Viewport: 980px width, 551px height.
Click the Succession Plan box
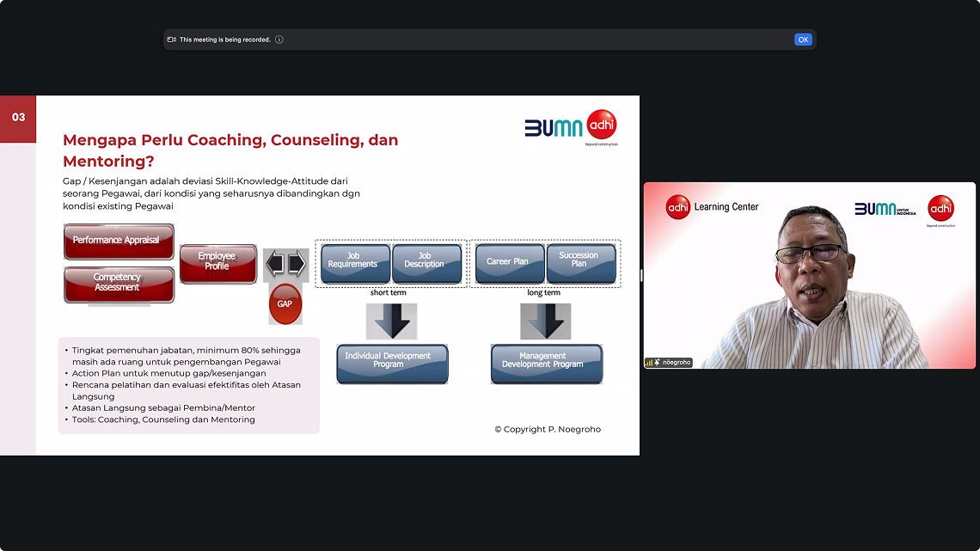tap(580, 261)
